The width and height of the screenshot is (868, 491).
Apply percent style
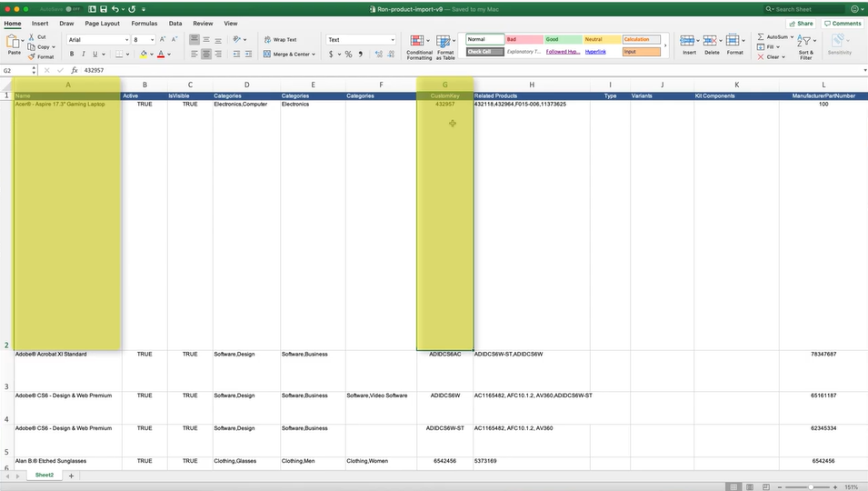tap(348, 54)
